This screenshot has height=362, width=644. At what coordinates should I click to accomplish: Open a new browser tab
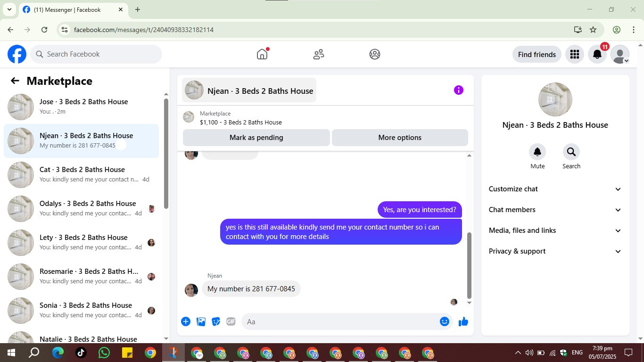click(138, 9)
